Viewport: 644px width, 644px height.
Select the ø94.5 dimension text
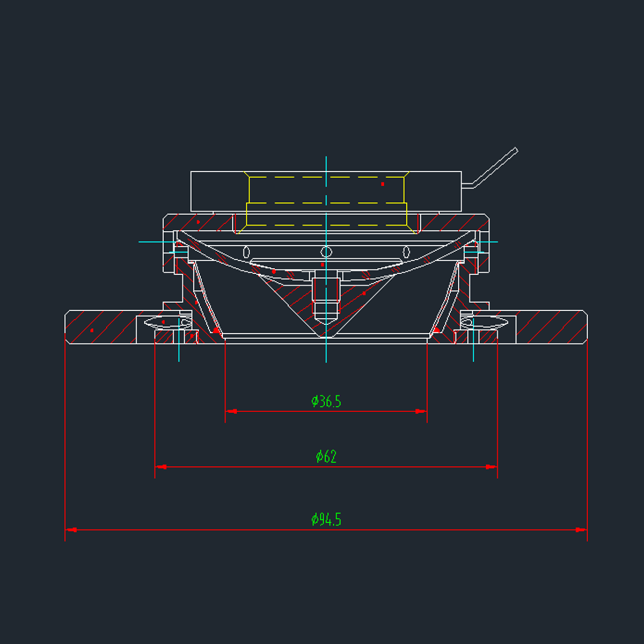click(x=326, y=519)
